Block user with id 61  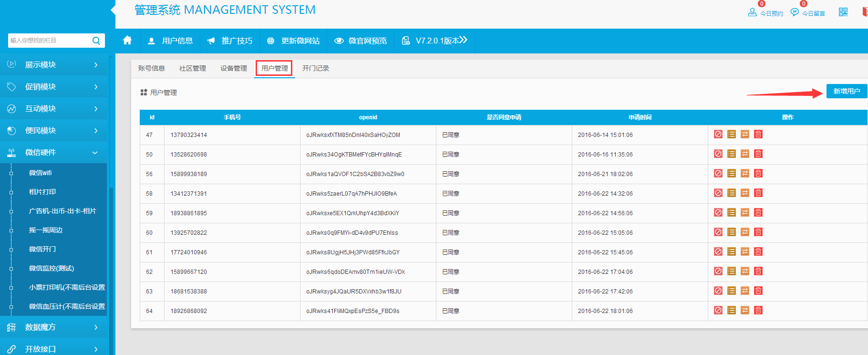click(x=718, y=251)
